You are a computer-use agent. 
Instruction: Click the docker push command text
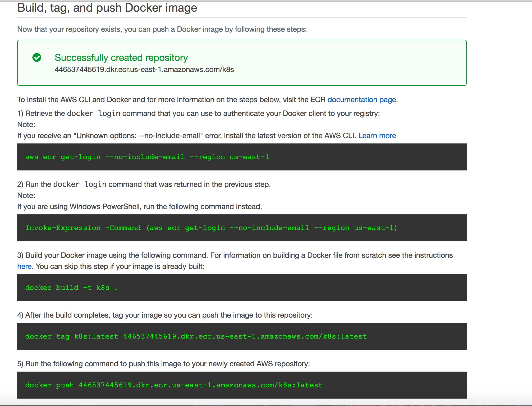pos(174,385)
